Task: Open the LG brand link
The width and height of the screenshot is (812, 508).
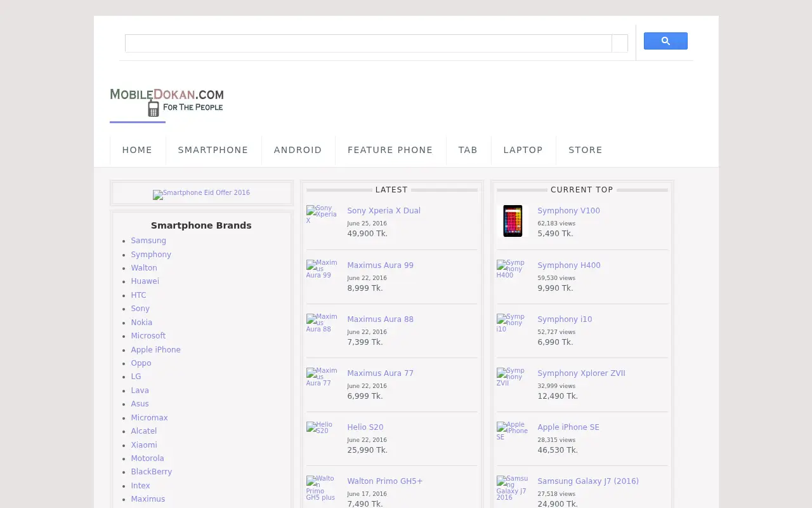Action: (136, 377)
